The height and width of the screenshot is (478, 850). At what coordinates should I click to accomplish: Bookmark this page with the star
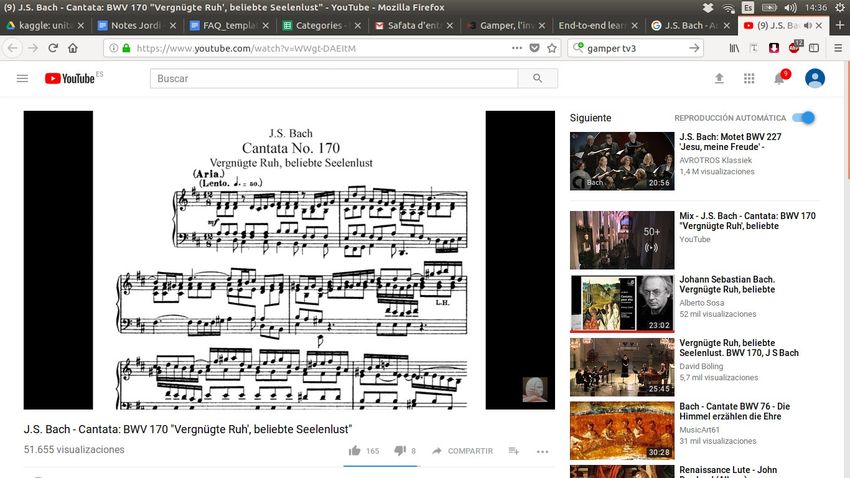coord(552,48)
